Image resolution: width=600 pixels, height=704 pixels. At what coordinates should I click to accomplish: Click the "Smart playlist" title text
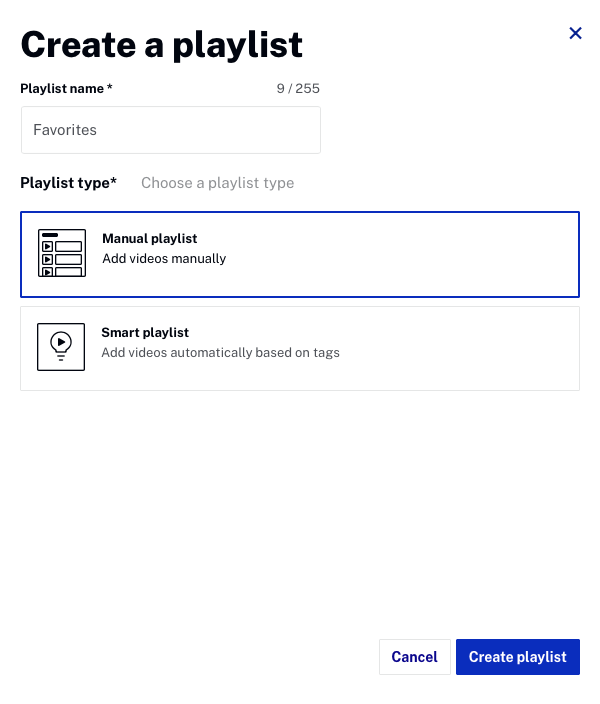point(145,333)
